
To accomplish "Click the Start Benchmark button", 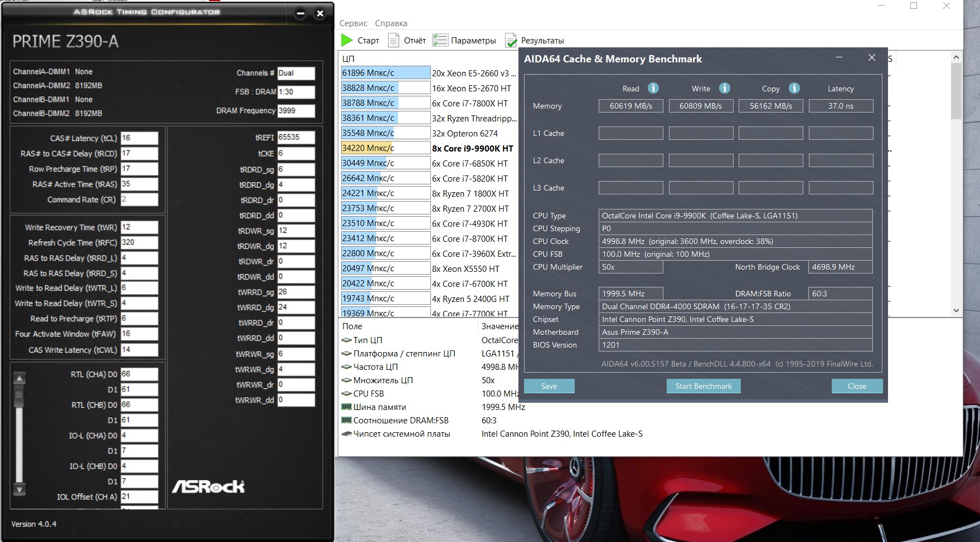I will [x=704, y=386].
